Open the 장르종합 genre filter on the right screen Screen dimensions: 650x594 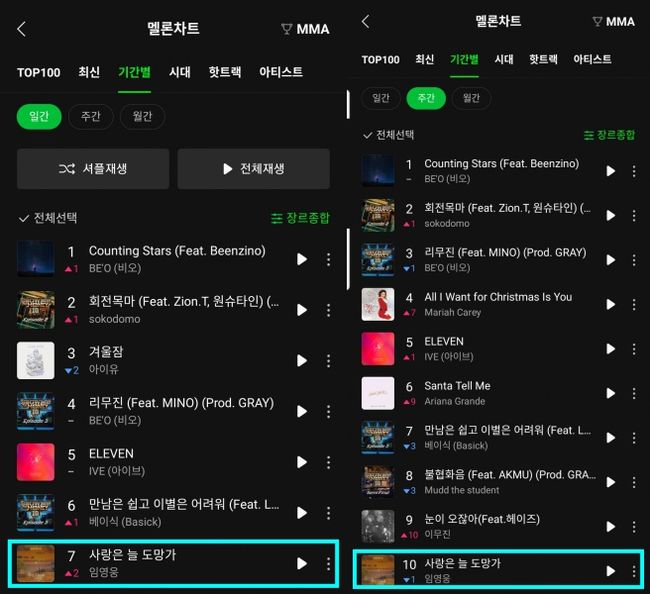point(609,135)
